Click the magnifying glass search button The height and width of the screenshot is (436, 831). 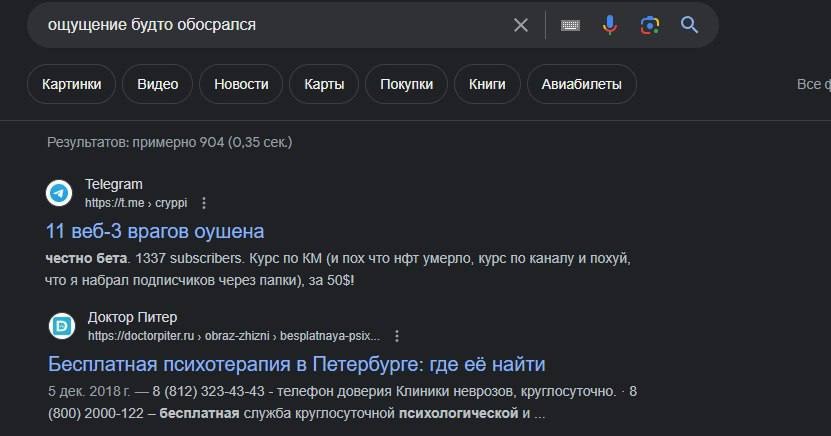tap(689, 25)
